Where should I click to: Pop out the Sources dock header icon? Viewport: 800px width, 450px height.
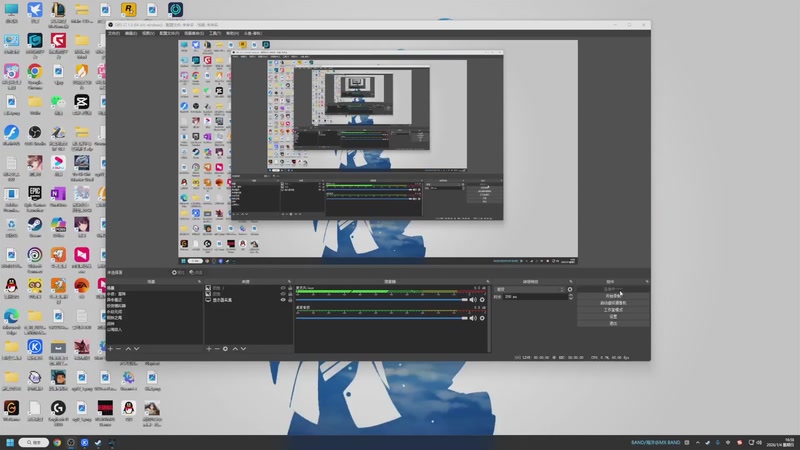point(289,282)
